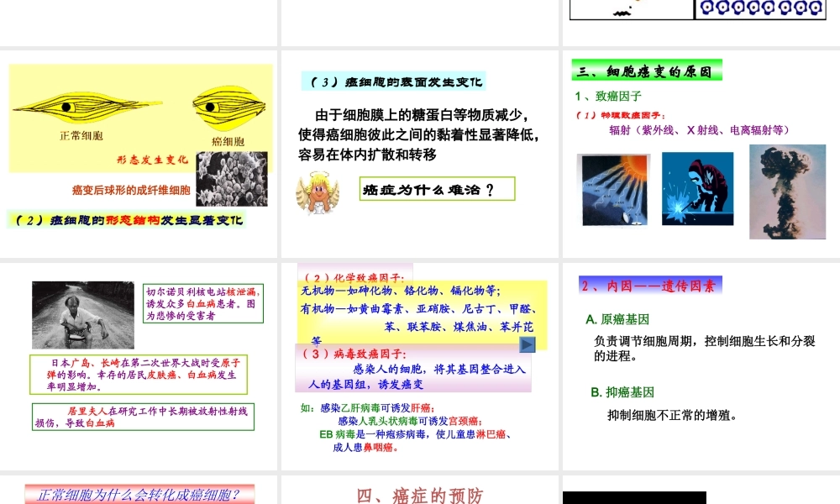
Task: Click the line starting 有机物—如黄曲霉素
Action: [x=418, y=309]
